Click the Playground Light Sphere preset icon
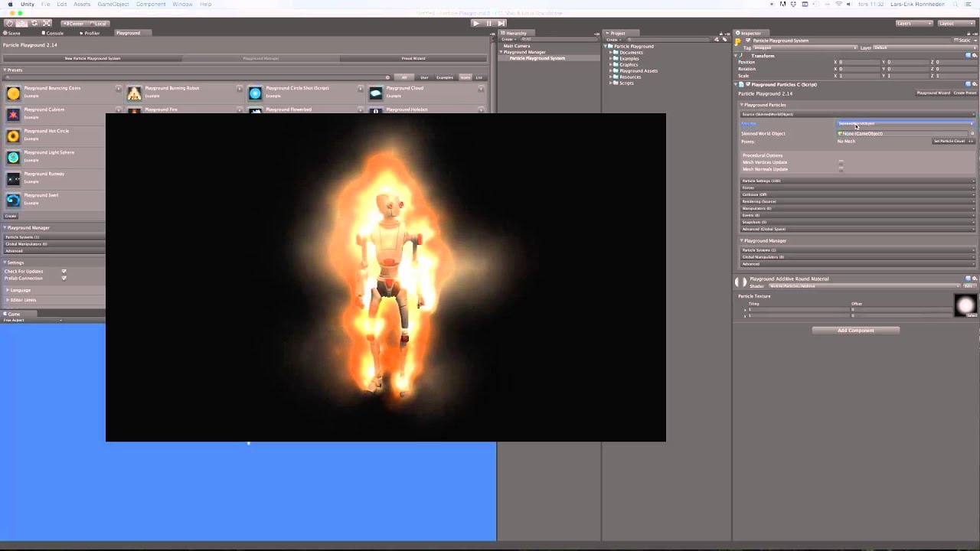This screenshot has width=980, height=551. [x=13, y=158]
